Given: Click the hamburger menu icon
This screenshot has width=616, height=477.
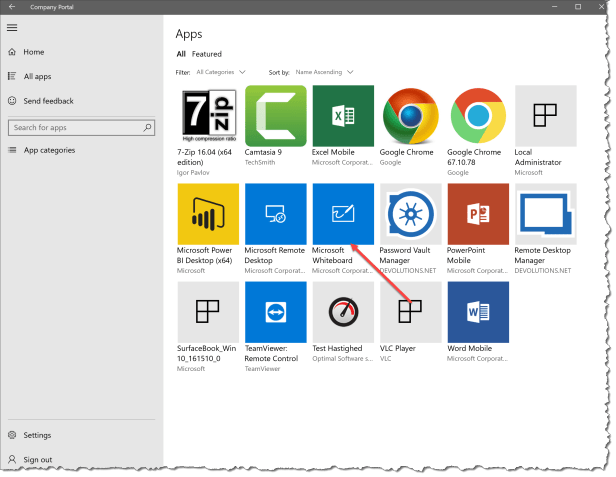Looking at the screenshot, I should [x=12, y=28].
